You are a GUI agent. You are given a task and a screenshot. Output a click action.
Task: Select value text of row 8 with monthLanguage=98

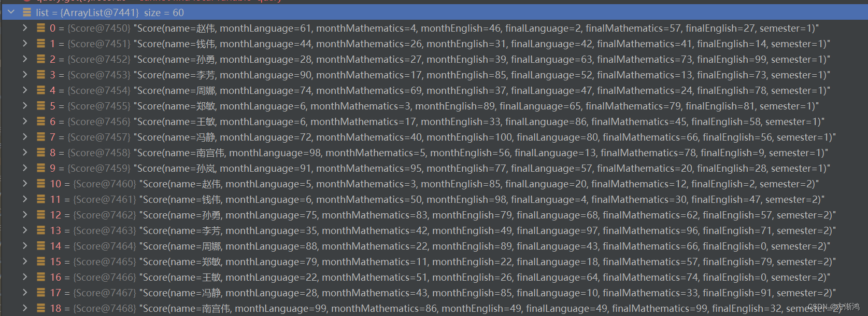tap(481, 153)
